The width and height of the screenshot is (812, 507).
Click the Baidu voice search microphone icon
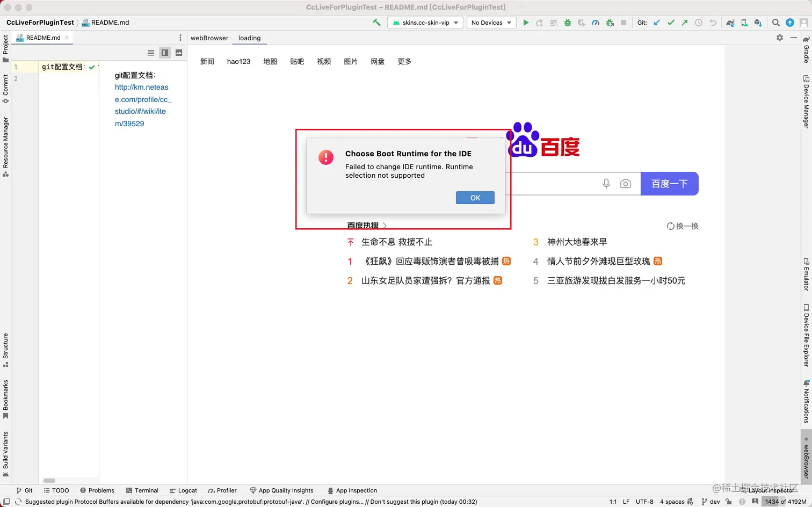coord(606,184)
